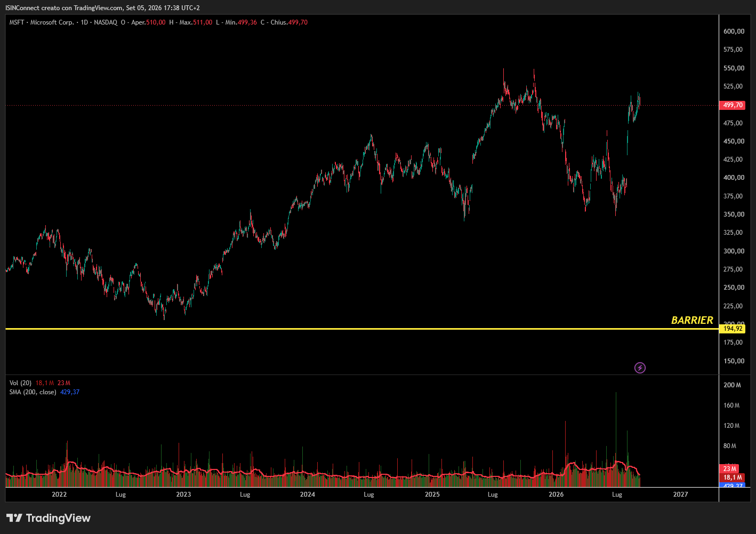This screenshot has width=756, height=534.
Task: Click the 160 M volume axis label
Action: click(x=731, y=405)
